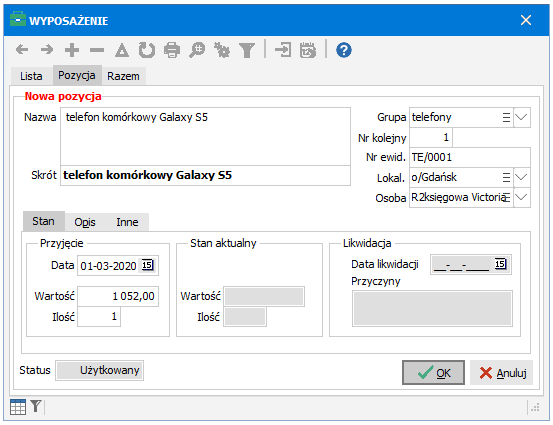Click the table grid icon in status bar
The width and height of the screenshot is (553, 425).
click(18, 407)
